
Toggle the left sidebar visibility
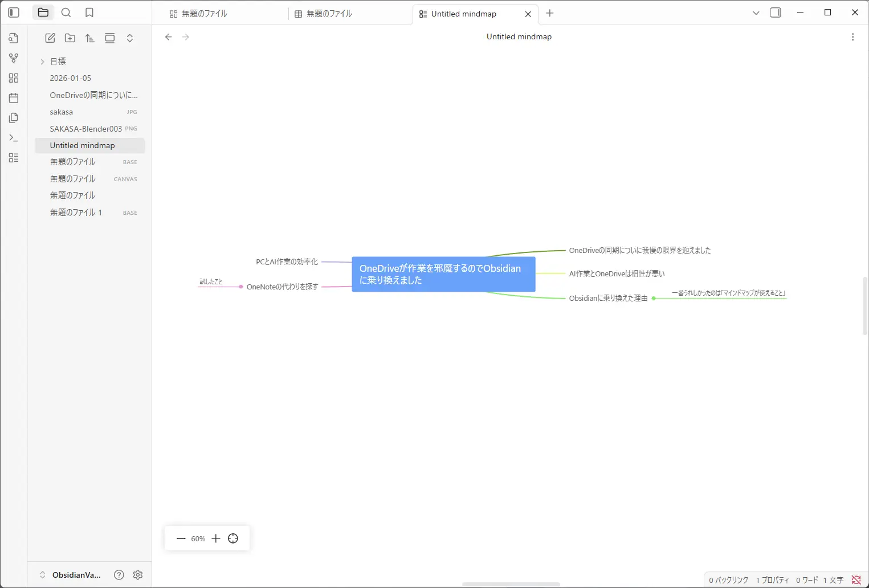click(14, 13)
